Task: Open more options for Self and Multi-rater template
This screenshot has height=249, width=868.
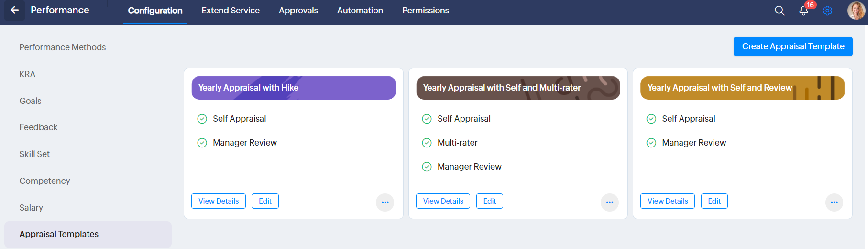Action: 609,202
